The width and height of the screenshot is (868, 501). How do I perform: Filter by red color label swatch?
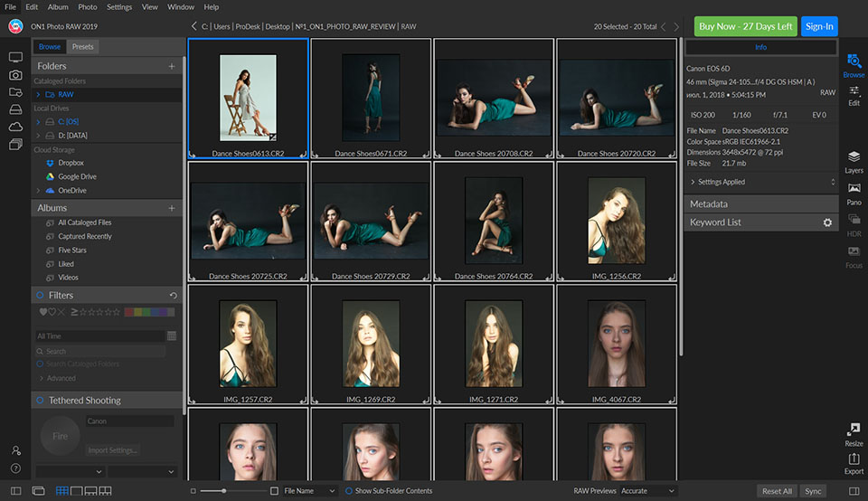128,312
